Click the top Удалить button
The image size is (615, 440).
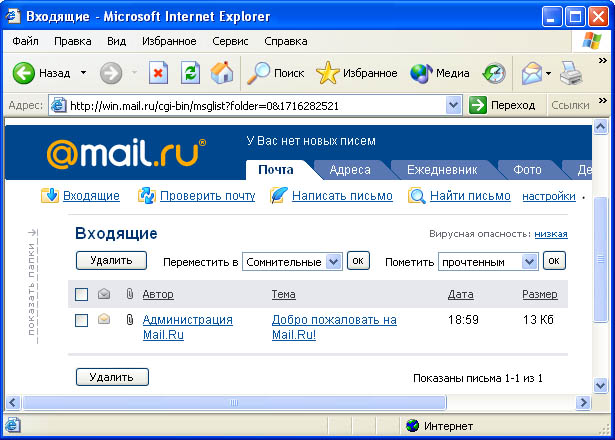click(x=111, y=260)
